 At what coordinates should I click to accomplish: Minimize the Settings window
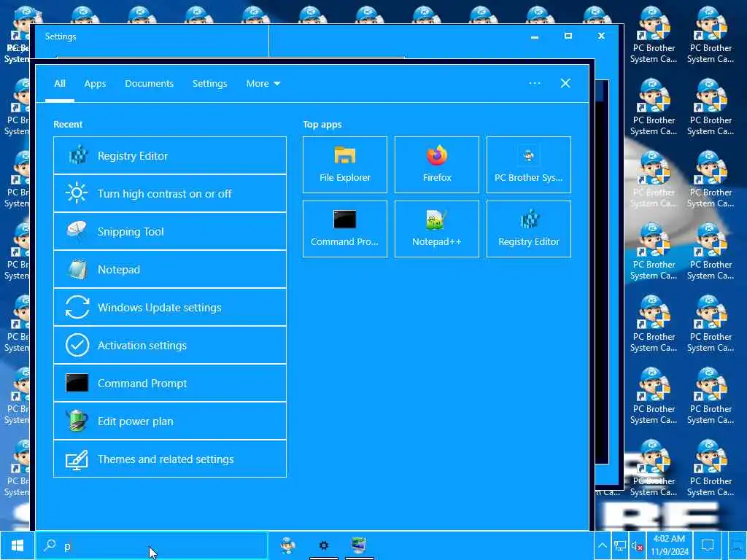pyautogui.click(x=535, y=36)
